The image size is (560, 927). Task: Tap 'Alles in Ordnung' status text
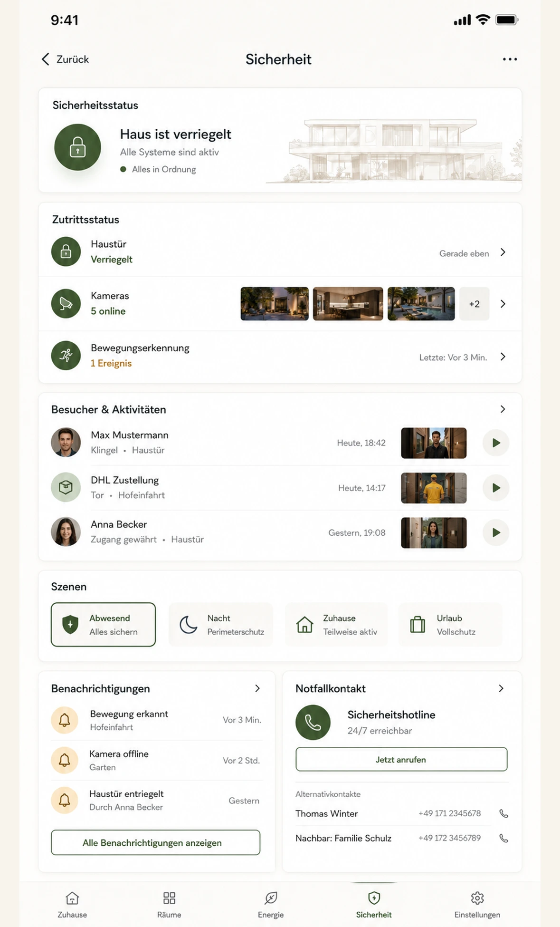pyautogui.click(x=164, y=169)
